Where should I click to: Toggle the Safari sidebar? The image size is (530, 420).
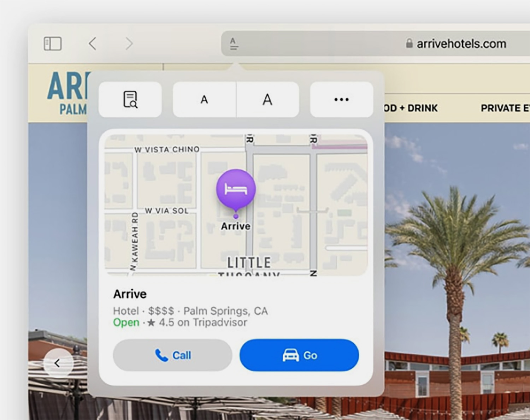[53, 44]
